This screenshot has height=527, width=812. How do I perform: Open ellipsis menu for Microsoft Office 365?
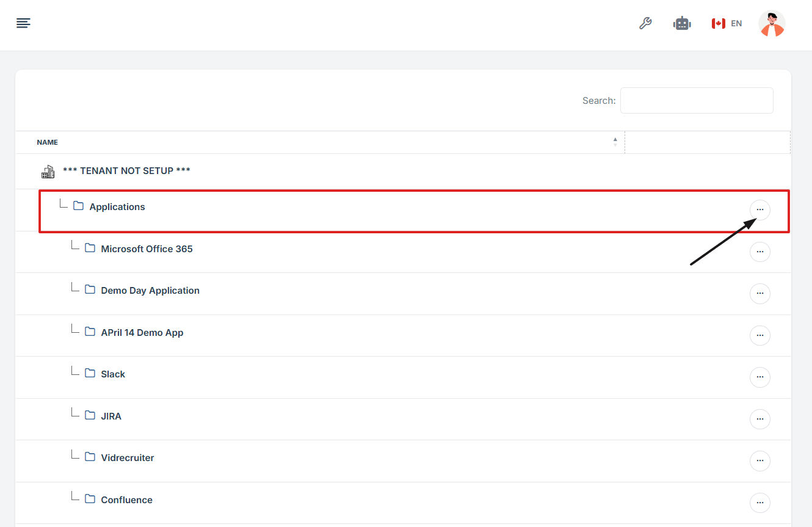pos(759,252)
